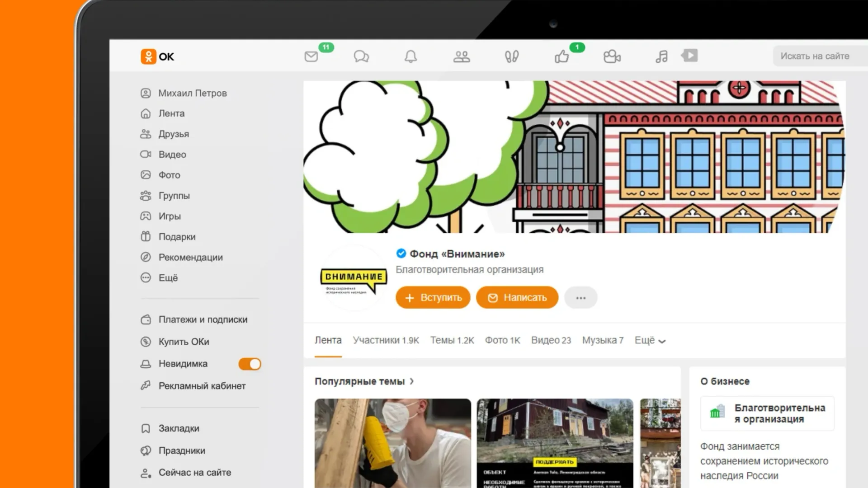
Task: Select the Участники 1.9K tab
Action: [x=386, y=340]
